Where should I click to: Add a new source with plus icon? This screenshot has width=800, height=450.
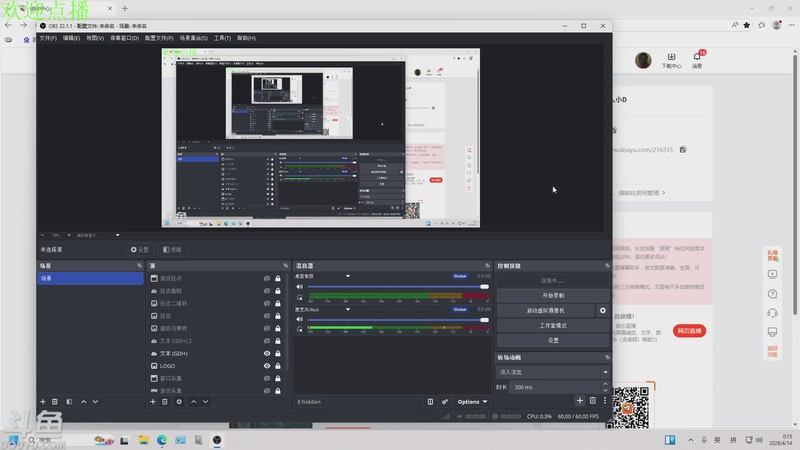pos(153,402)
